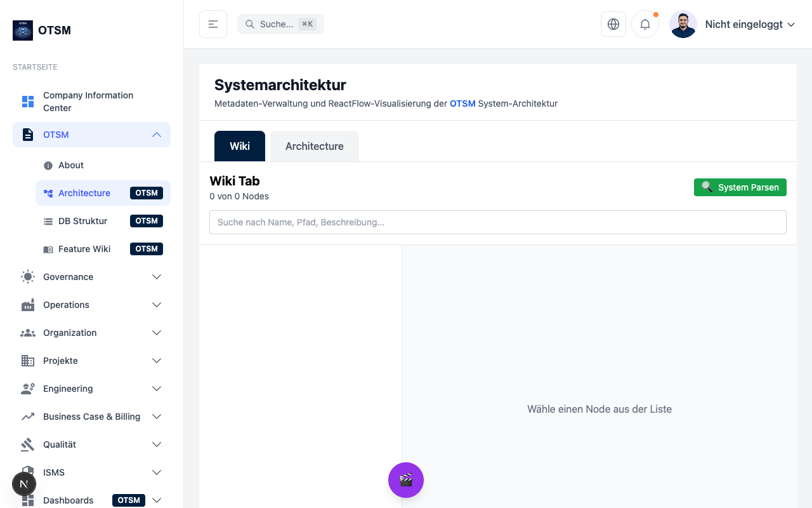Follow the blue OTSM link in subtitle
This screenshot has height=508, width=812.
click(x=462, y=104)
